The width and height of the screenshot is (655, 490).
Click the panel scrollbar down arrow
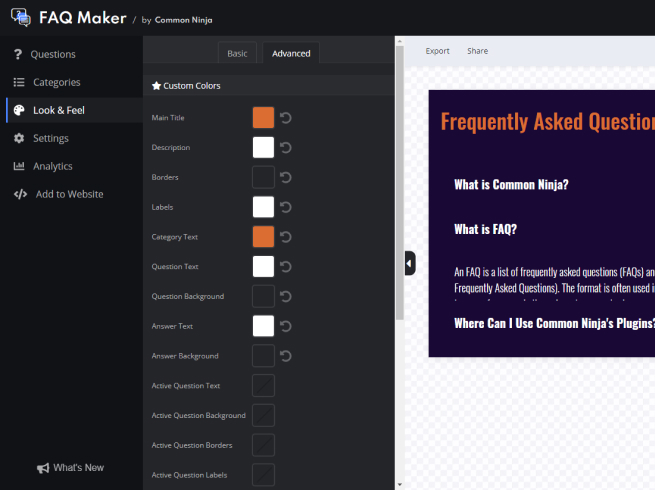coord(400,485)
